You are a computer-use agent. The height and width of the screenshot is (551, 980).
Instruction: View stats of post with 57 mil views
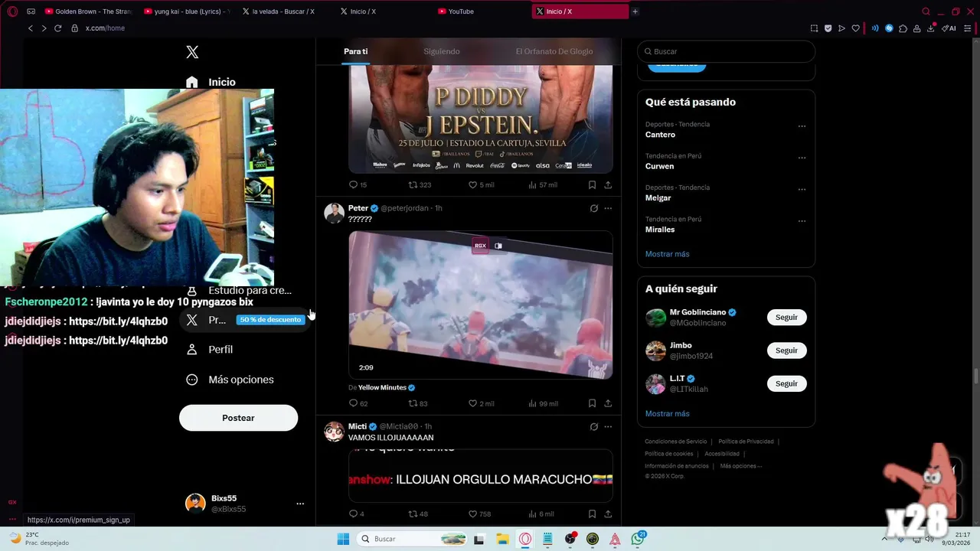point(543,185)
